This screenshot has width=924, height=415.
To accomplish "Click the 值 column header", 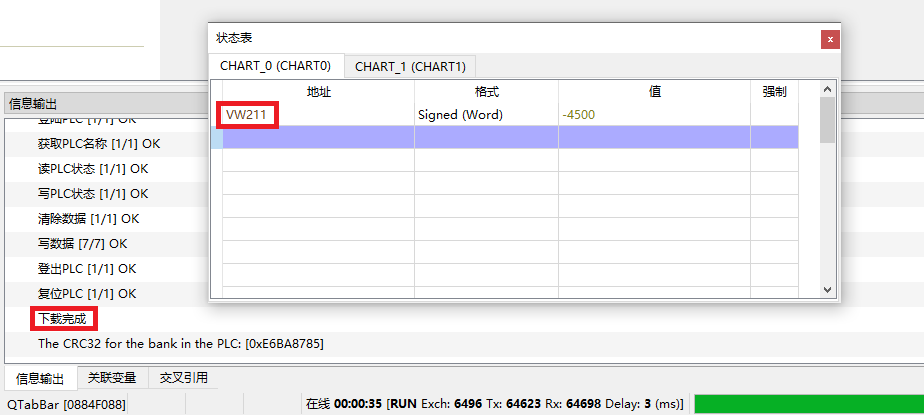I will pyautogui.click(x=654, y=92).
